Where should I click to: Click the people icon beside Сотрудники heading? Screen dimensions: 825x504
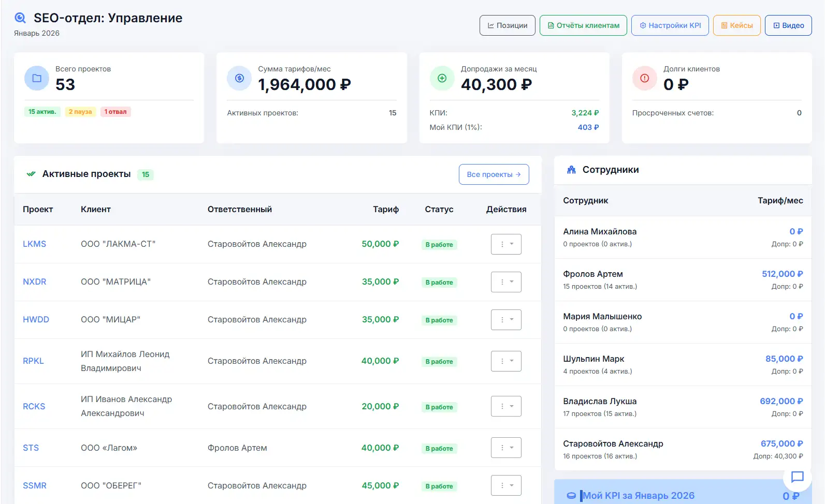coord(571,170)
